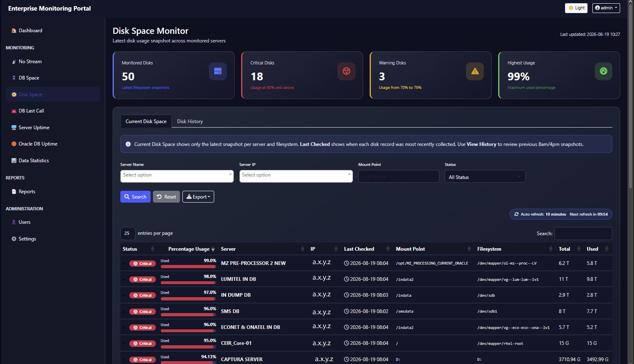The image size is (634, 364).
Task: Click the clock icon for MZ PRE-PROCESSOR 2 NEW
Action: [x=346, y=263]
